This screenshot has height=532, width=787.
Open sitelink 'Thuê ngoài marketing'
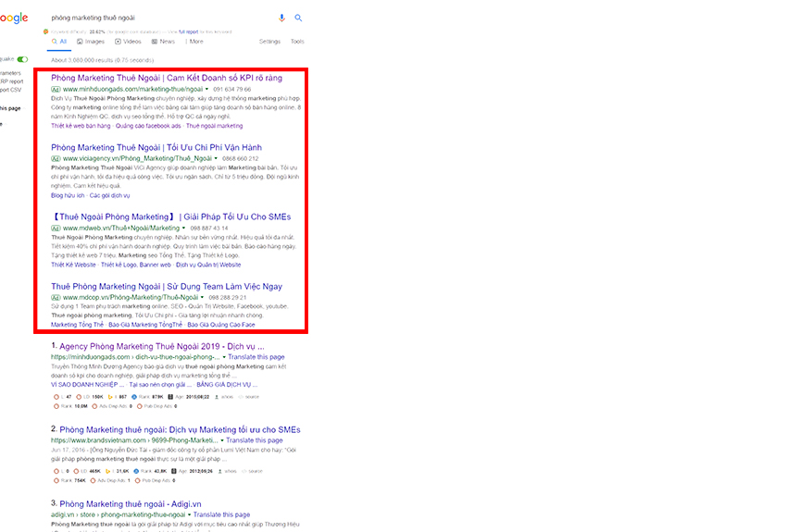214,126
